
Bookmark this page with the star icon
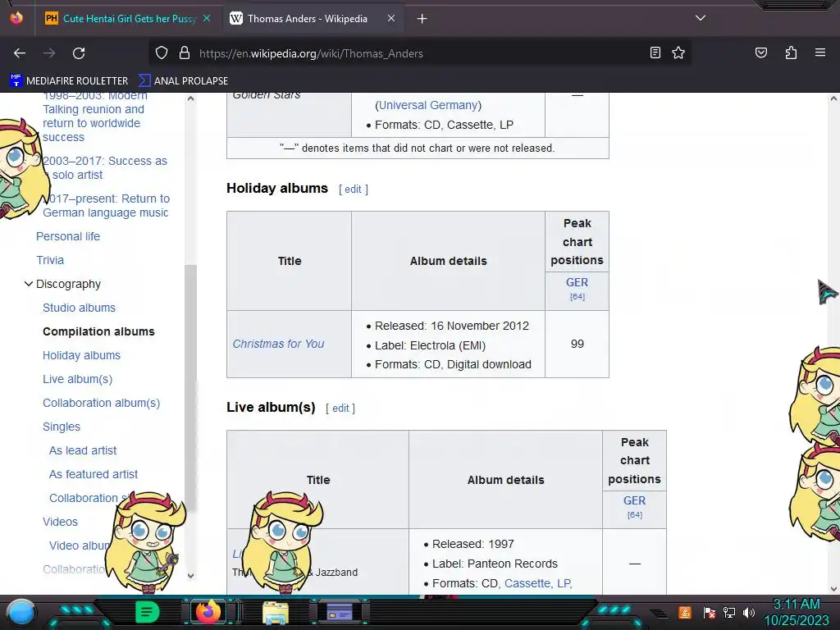pos(678,52)
